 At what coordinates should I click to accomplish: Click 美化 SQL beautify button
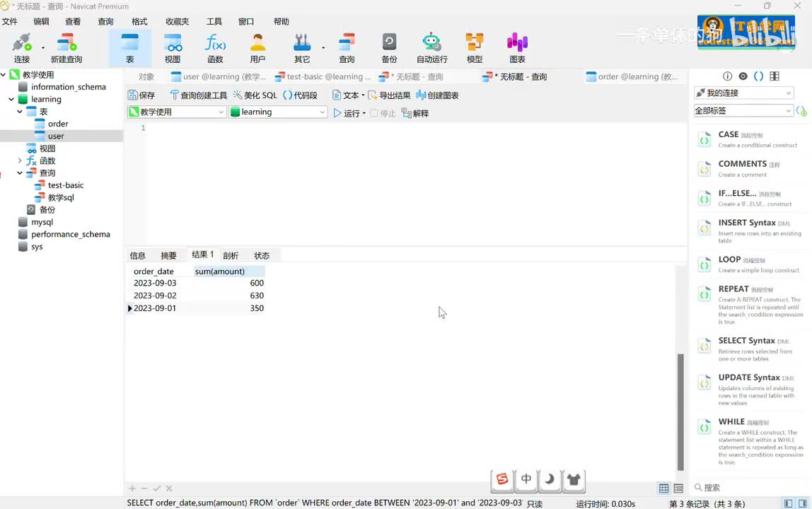click(255, 95)
